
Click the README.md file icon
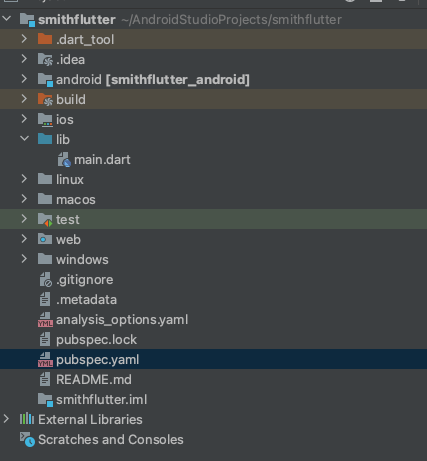(x=45, y=379)
